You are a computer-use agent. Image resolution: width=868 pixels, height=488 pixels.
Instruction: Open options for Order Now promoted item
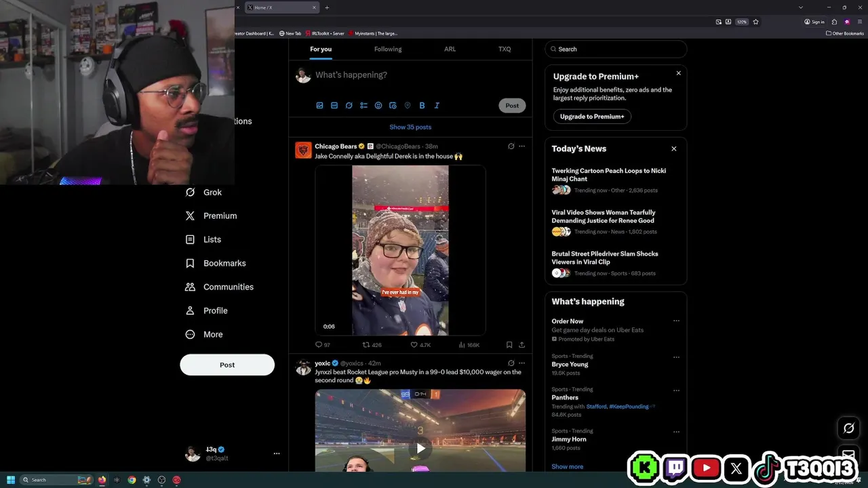point(676,321)
